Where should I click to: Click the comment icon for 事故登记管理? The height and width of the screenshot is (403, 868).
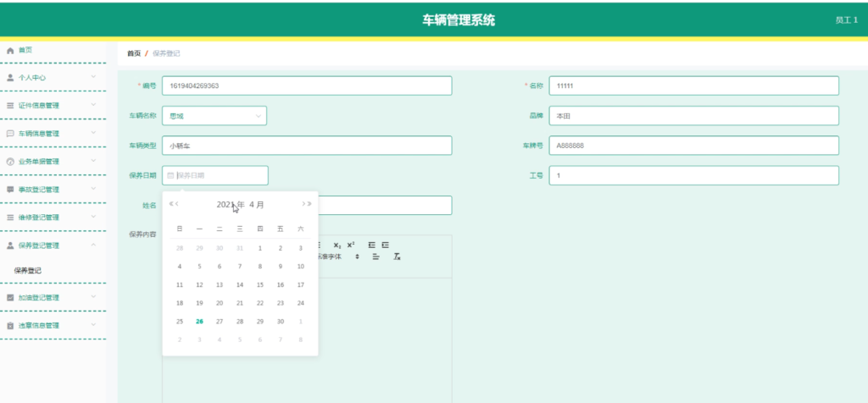pyautogui.click(x=10, y=190)
